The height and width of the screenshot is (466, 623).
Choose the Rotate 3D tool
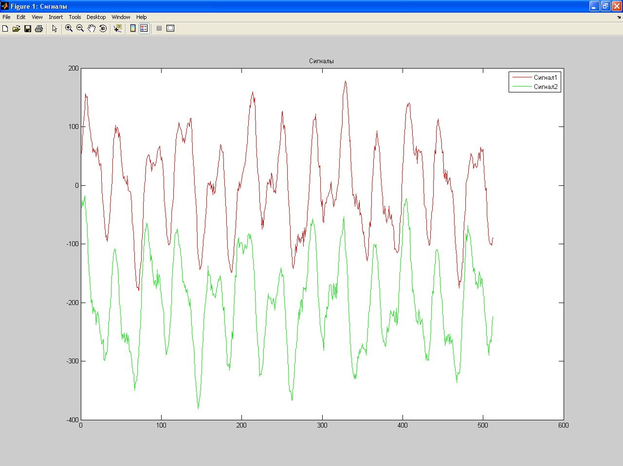click(103, 29)
